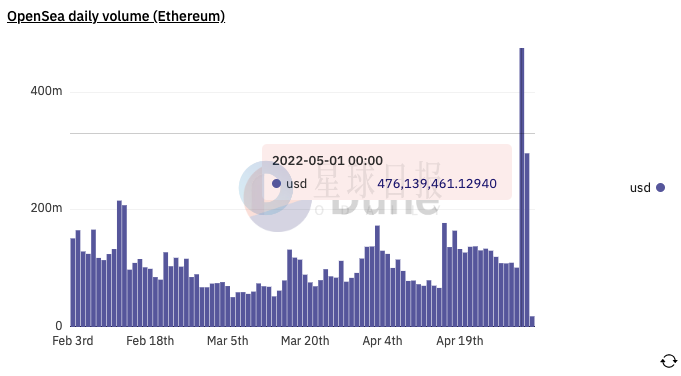Click the first bar above Feb 3rd
Viewport: 681px width, 376px height.
click(73, 282)
